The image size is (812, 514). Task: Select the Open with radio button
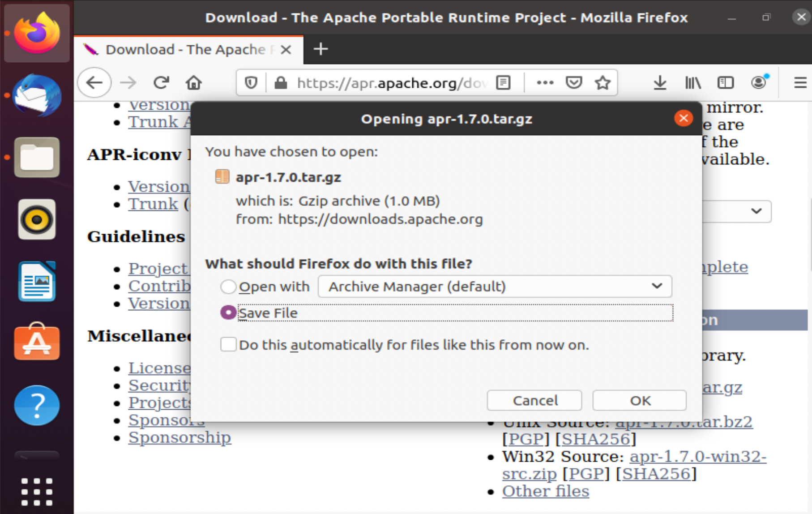click(228, 287)
